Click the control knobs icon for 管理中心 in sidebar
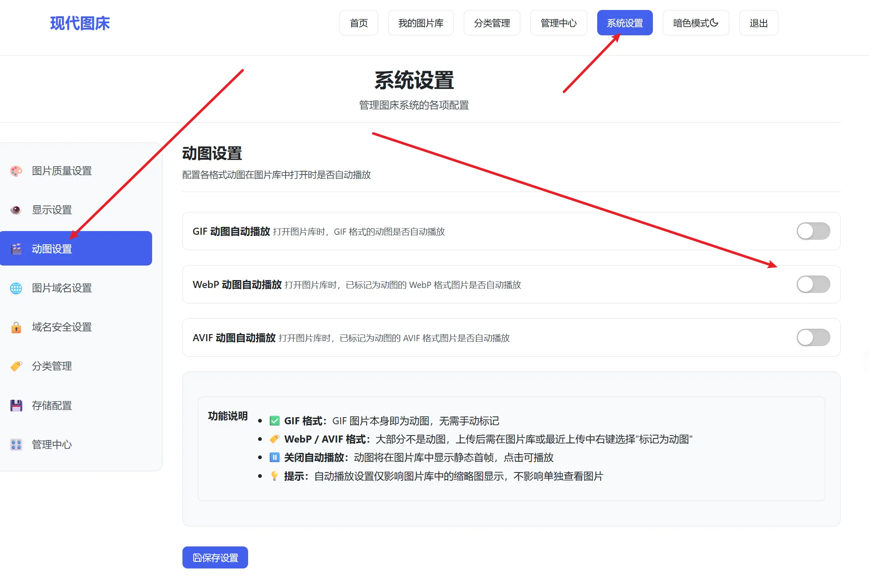Screen dimensions: 869x588 coord(16,445)
